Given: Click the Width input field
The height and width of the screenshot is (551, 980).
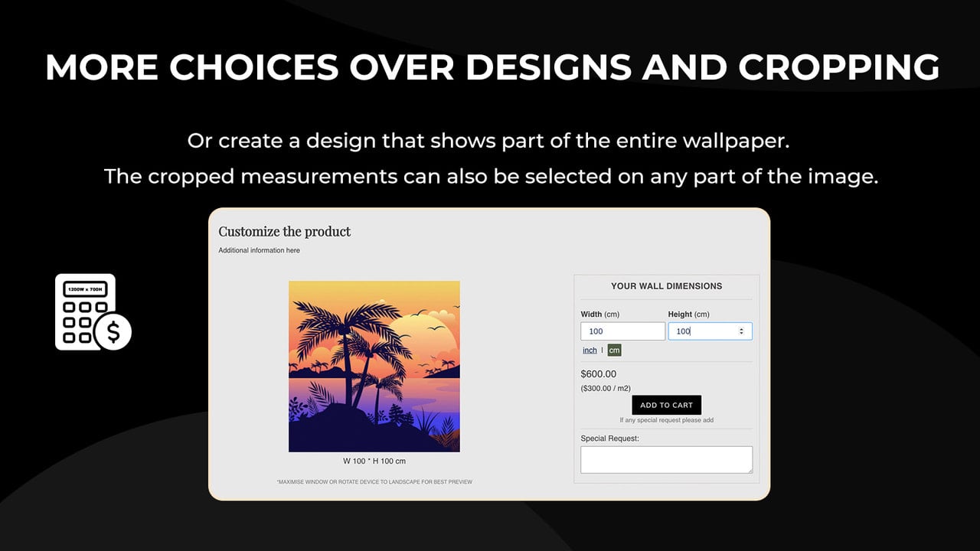Looking at the screenshot, I should (x=622, y=331).
